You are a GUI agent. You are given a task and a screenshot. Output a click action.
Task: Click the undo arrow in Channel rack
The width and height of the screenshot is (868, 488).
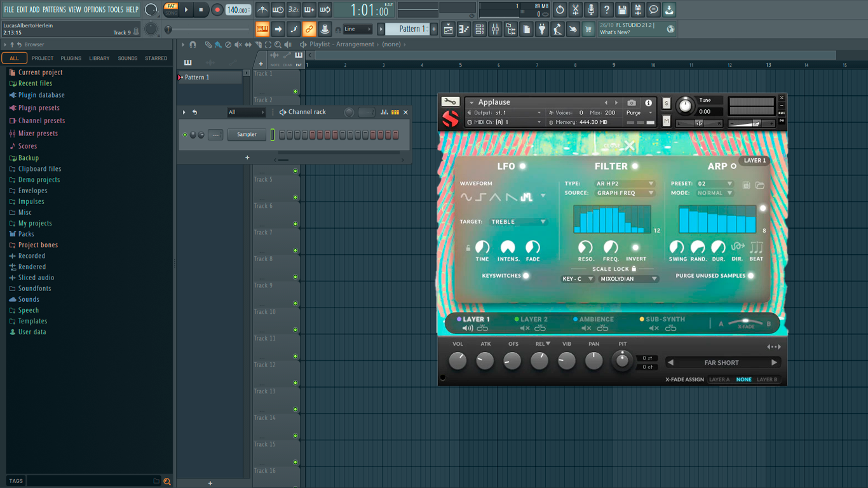coord(195,112)
